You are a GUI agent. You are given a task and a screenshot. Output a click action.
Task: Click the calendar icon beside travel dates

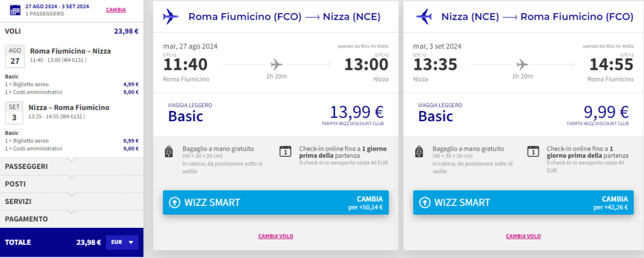(x=15, y=10)
